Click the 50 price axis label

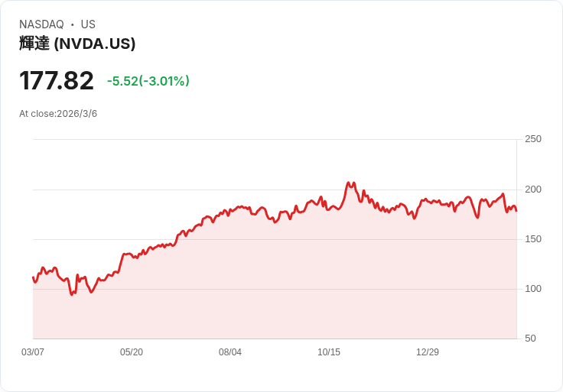coord(530,339)
